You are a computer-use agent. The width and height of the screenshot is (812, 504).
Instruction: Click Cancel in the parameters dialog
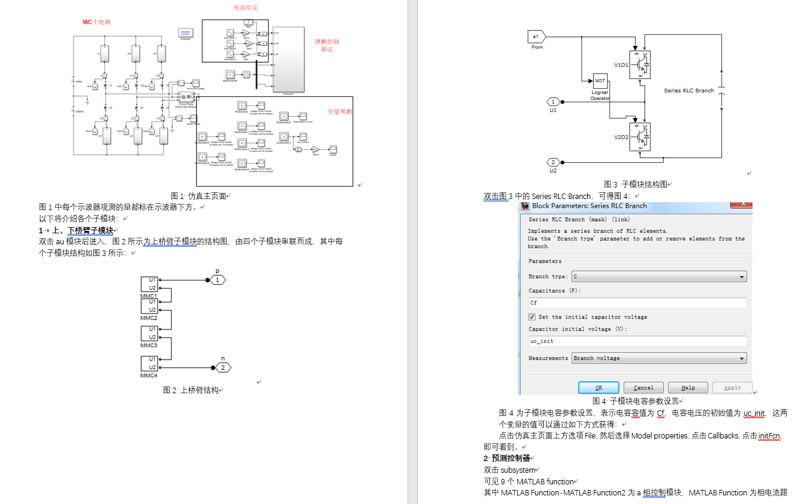643,387
